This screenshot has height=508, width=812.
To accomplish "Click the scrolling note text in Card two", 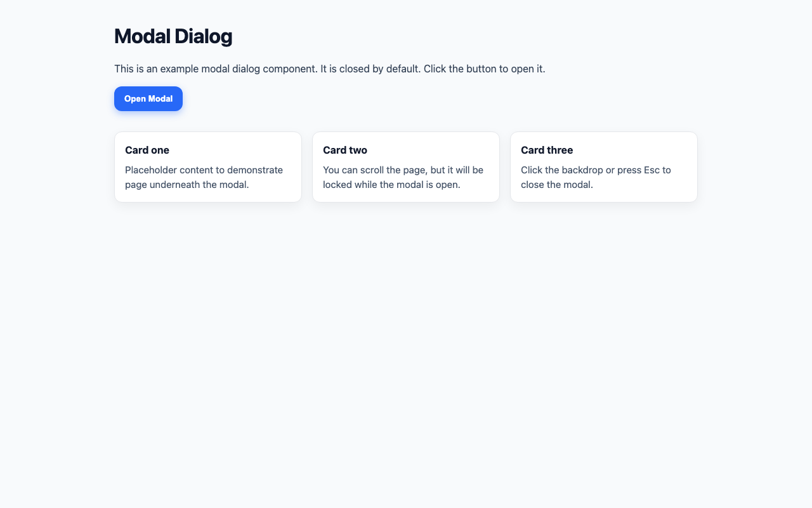I will point(402,177).
